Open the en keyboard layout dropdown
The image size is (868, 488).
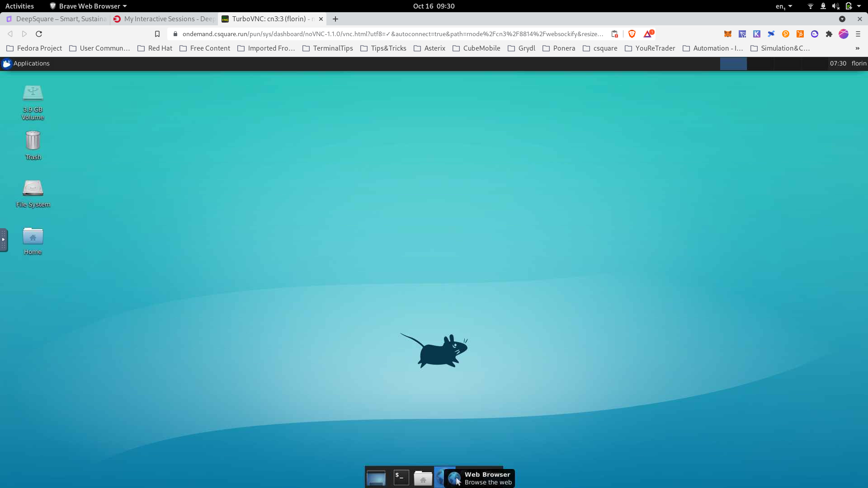point(784,6)
